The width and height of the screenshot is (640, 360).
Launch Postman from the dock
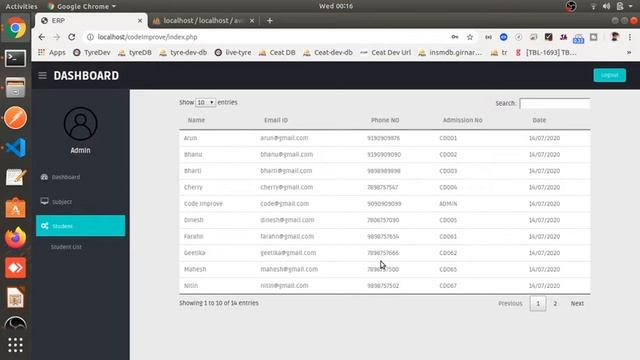16,118
